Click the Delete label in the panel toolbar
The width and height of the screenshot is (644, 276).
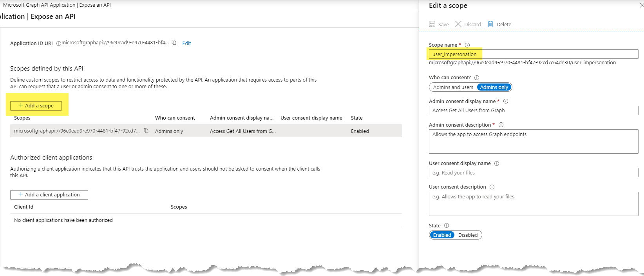pos(504,24)
